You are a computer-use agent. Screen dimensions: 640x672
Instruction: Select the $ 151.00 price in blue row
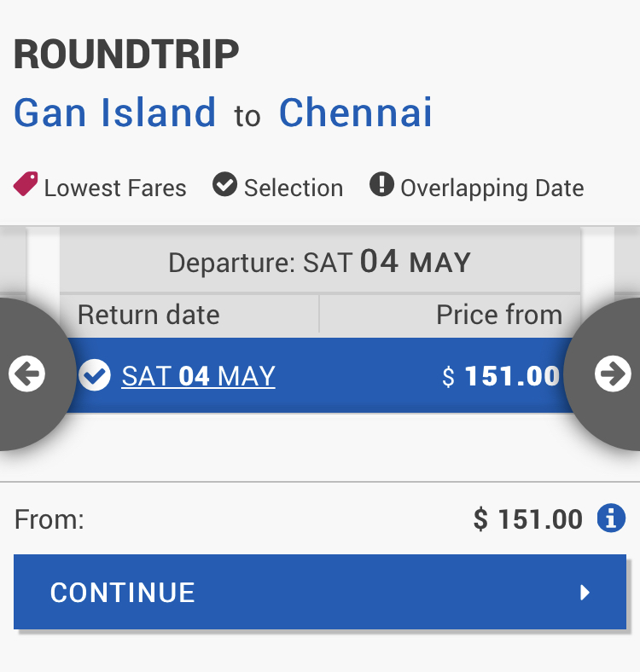[501, 376]
